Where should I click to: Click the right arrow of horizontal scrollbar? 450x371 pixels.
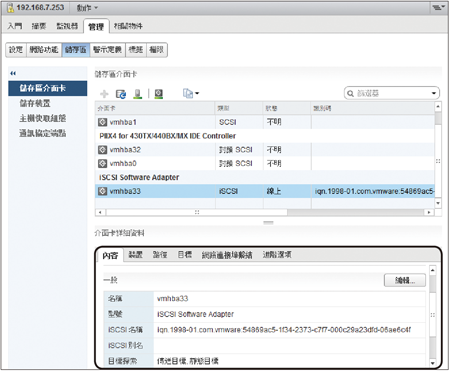429,212
